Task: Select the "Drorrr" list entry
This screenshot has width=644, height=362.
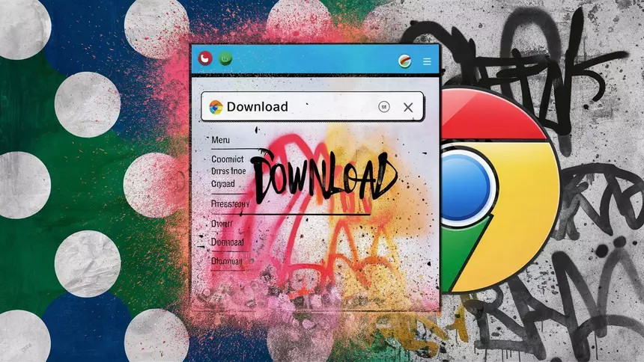Action: click(x=222, y=224)
